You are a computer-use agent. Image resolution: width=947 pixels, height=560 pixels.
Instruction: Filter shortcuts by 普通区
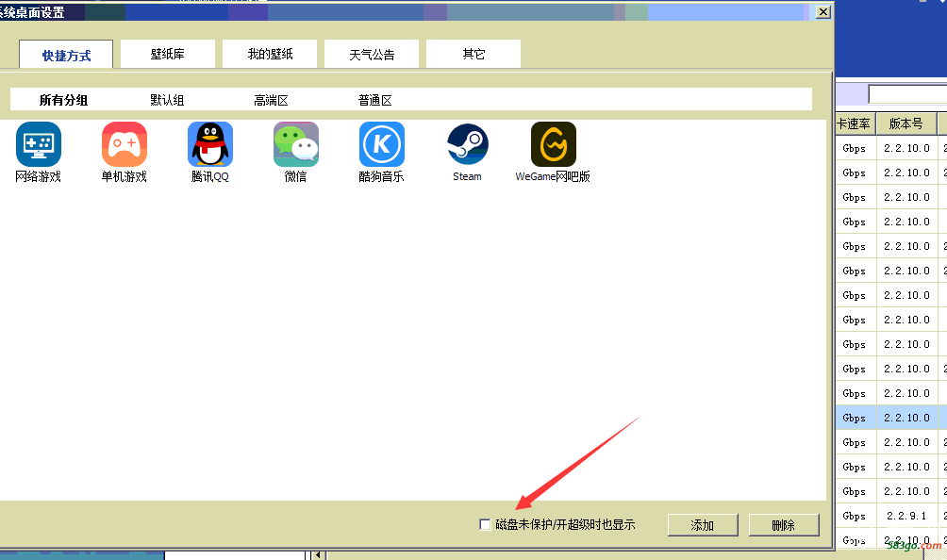pyautogui.click(x=374, y=100)
